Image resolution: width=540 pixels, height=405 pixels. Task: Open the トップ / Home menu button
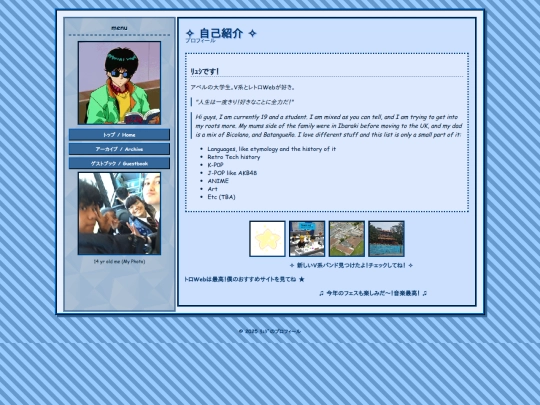pyautogui.click(x=119, y=135)
